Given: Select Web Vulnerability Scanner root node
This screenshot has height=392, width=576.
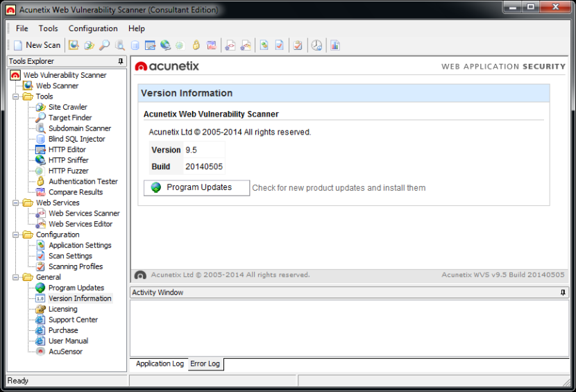Looking at the screenshot, I should coord(65,75).
